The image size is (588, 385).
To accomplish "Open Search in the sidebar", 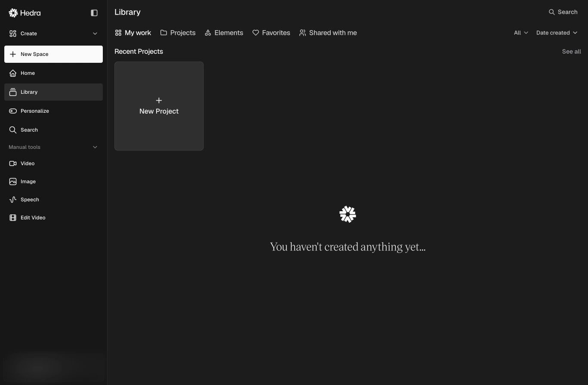I will click(53, 130).
